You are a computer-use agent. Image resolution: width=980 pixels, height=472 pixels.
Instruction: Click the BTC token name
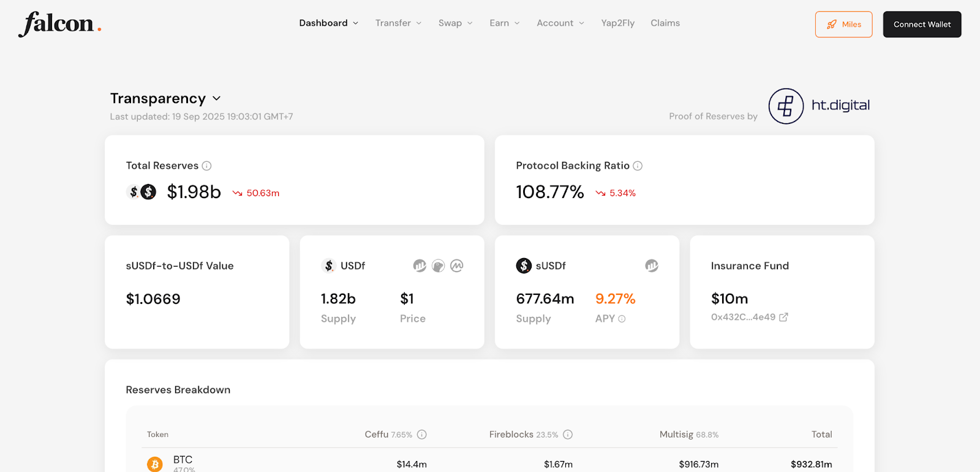183,460
